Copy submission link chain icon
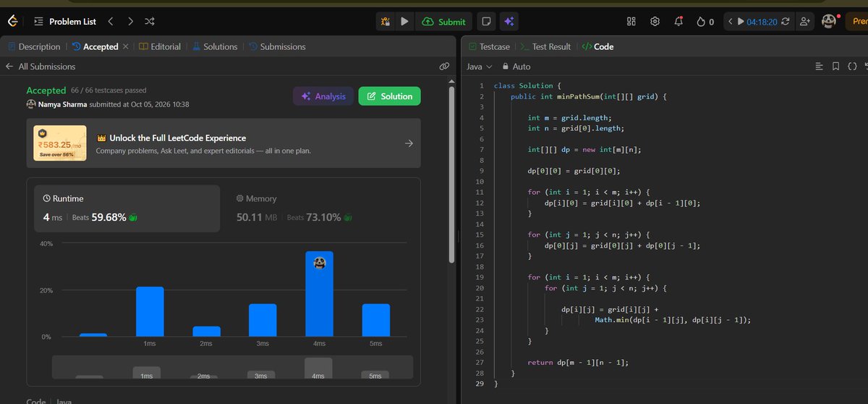This screenshot has width=868, height=404. point(445,67)
